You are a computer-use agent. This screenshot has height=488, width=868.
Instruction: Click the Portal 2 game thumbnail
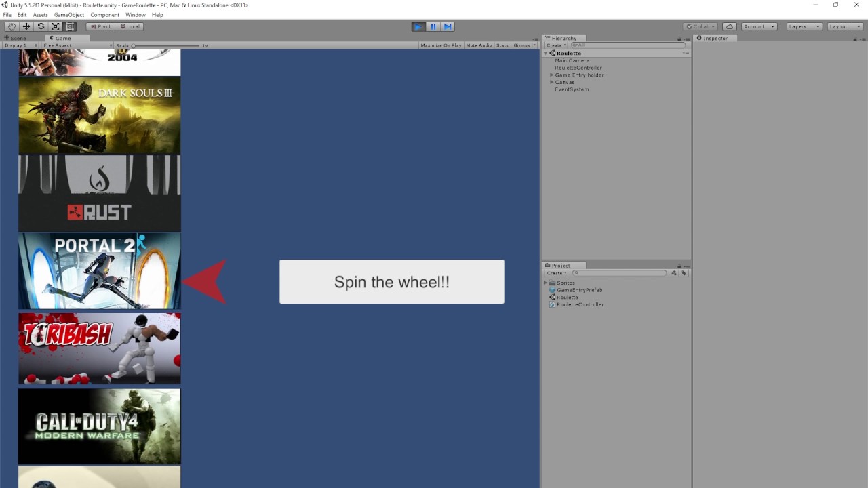tap(100, 271)
